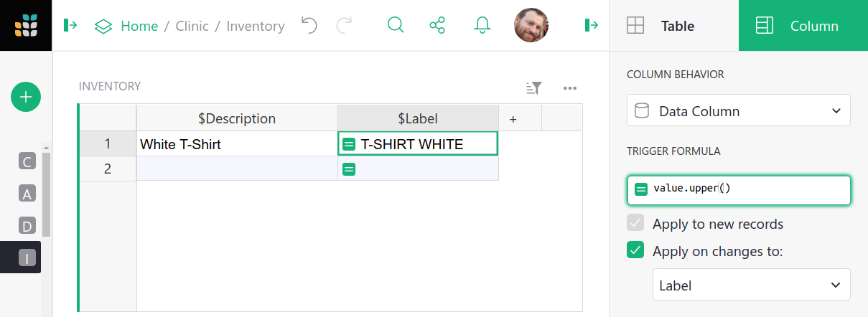Expand the Label trigger column dropdown

[x=751, y=285]
